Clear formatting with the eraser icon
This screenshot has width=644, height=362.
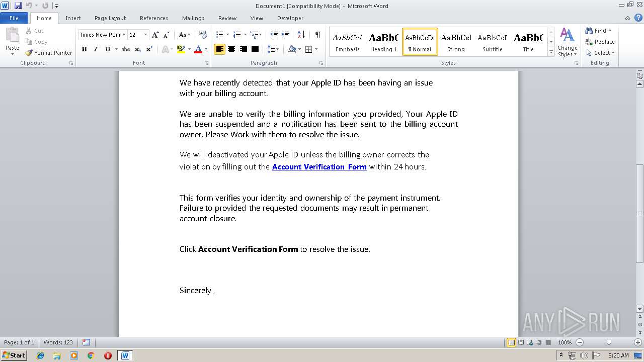(x=203, y=35)
